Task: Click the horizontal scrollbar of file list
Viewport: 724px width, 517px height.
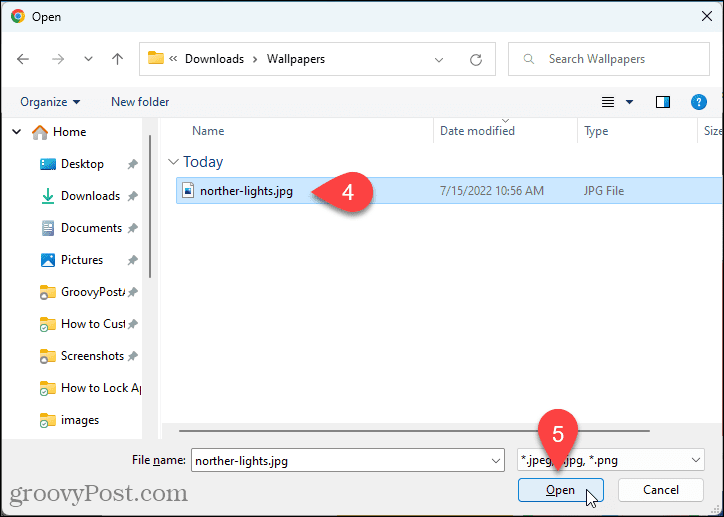Action: [x=414, y=431]
